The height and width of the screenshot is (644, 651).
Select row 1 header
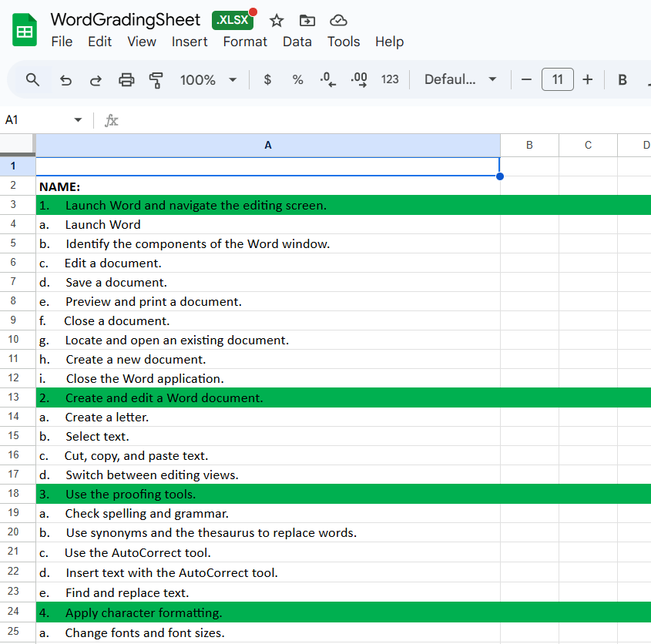pyautogui.click(x=18, y=166)
